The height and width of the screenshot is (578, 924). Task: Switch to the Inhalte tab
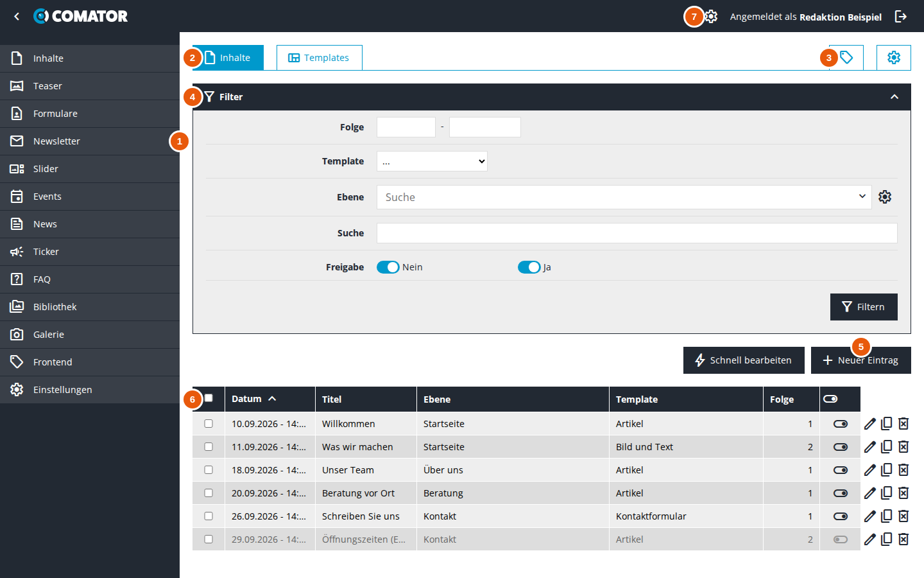tap(228, 58)
